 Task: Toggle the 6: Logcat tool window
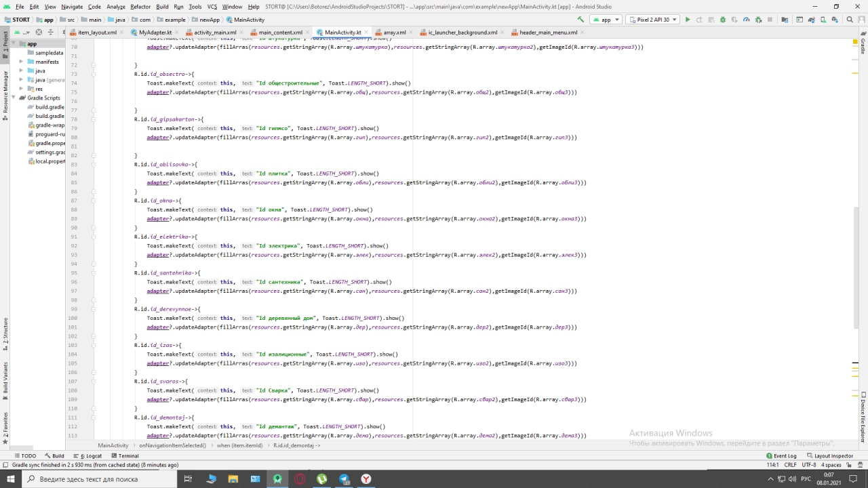87,456
